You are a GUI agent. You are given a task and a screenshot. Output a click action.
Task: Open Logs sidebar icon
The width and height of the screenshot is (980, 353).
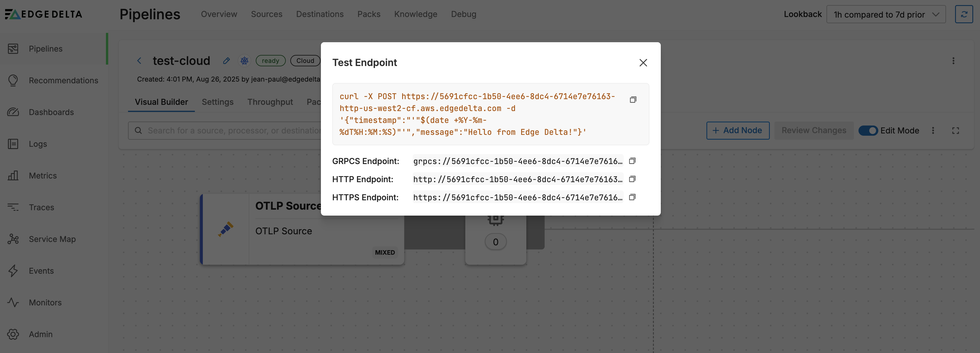coord(13,144)
